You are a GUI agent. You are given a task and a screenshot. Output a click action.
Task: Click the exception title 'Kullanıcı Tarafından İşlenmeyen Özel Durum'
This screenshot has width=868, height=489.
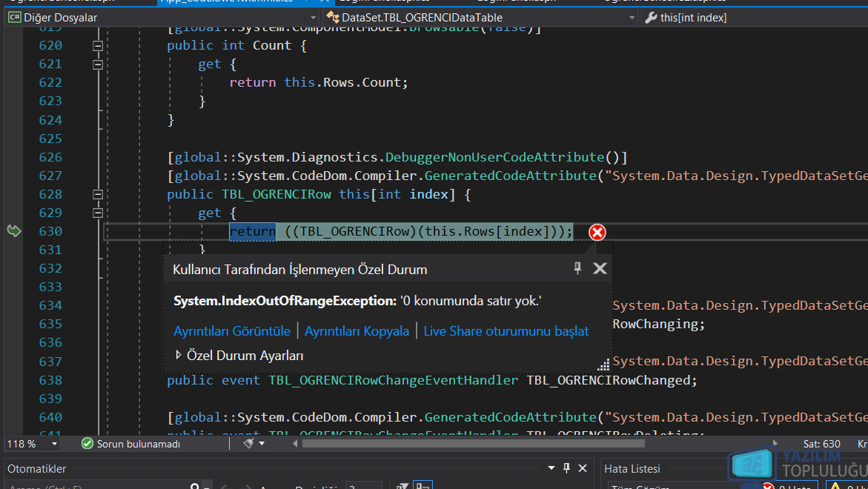300,270
